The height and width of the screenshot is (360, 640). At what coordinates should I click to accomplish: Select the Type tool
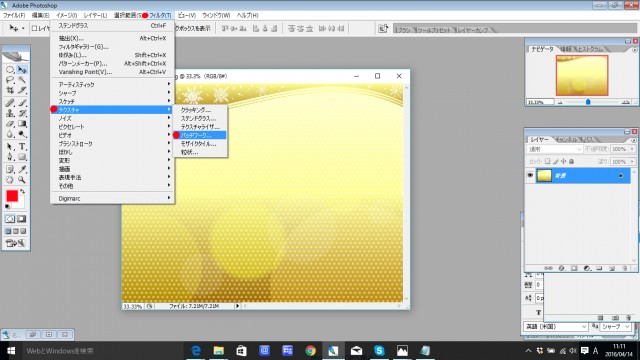(22, 147)
